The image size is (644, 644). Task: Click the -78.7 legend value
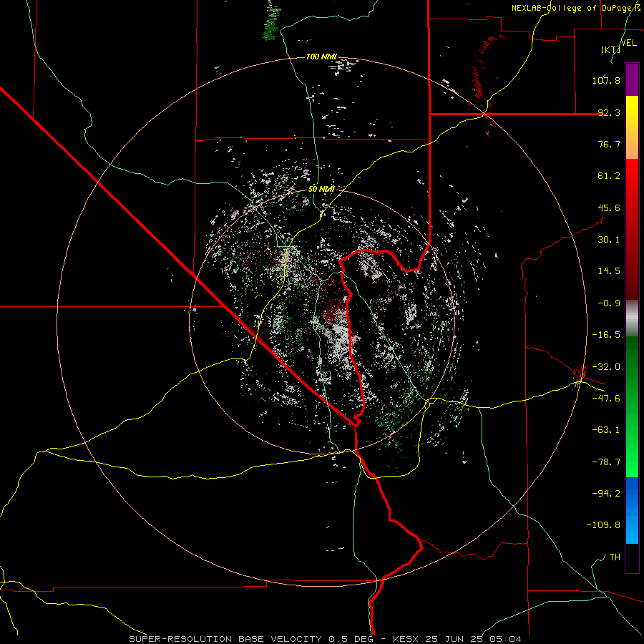pos(606,462)
